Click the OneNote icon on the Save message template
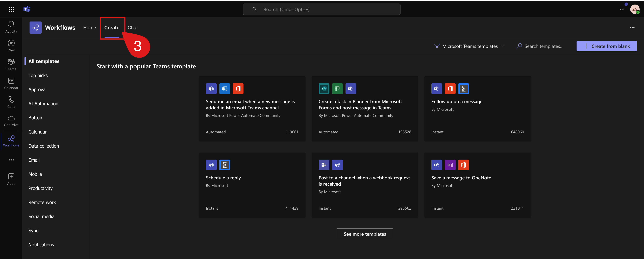644x259 pixels. (x=450, y=165)
